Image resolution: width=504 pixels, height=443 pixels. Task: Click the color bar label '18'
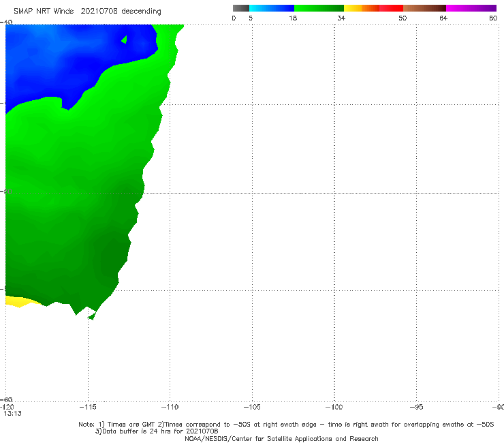293,18
